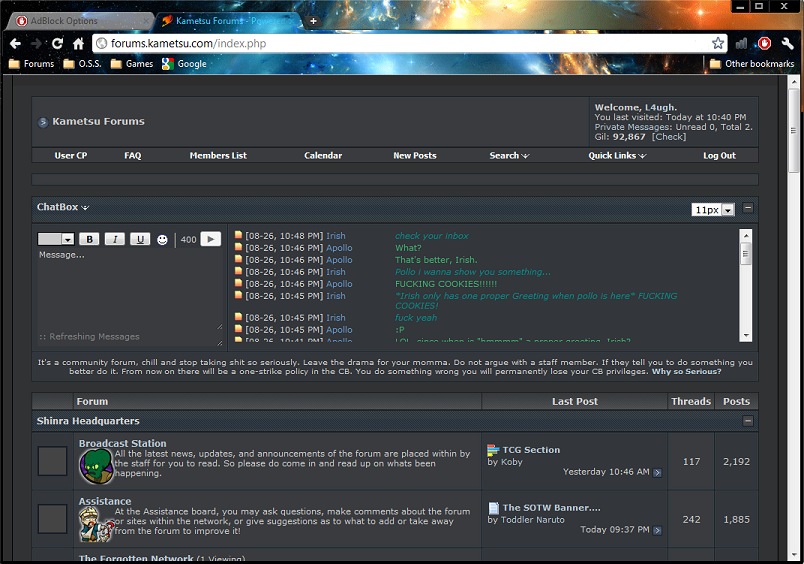The image size is (804, 564).
Task: Click the [Check] Gil link
Action: (x=669, y=137)
